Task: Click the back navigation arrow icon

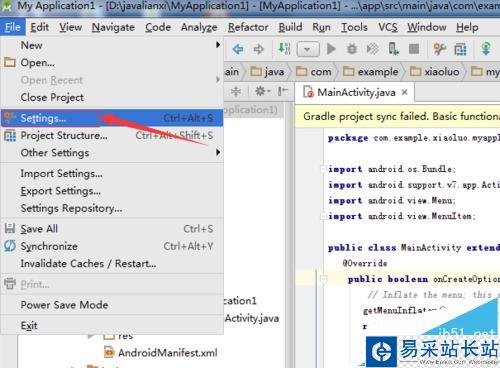Action: click(238, 49)
